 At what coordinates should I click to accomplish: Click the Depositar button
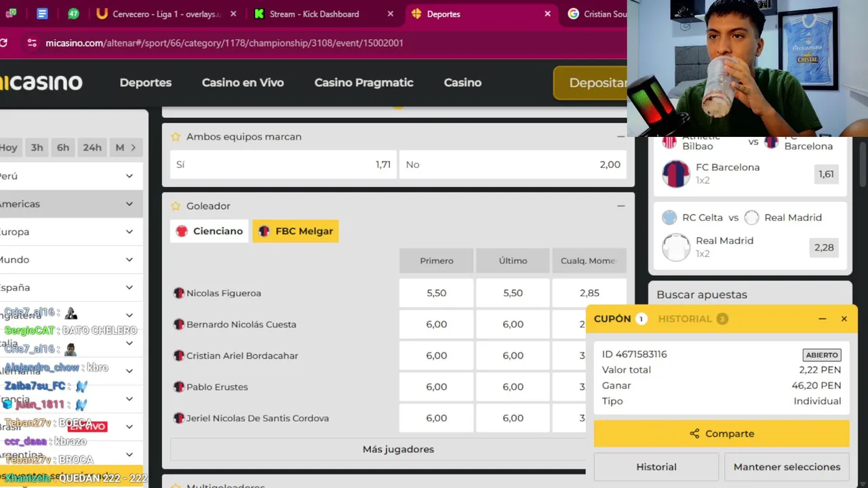(591, 83)
